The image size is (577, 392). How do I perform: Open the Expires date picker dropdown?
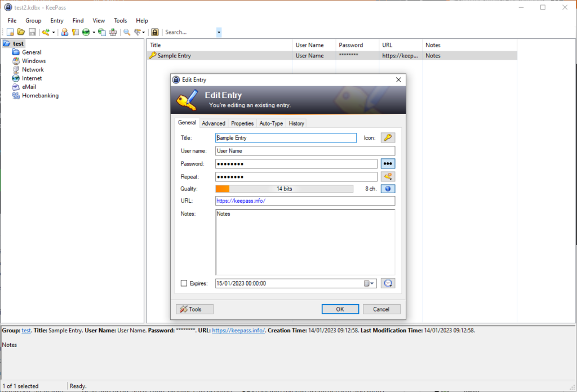[x=369, y=283]
